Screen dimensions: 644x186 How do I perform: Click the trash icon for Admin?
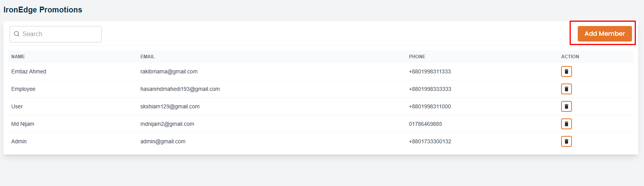tap(566, 141)
